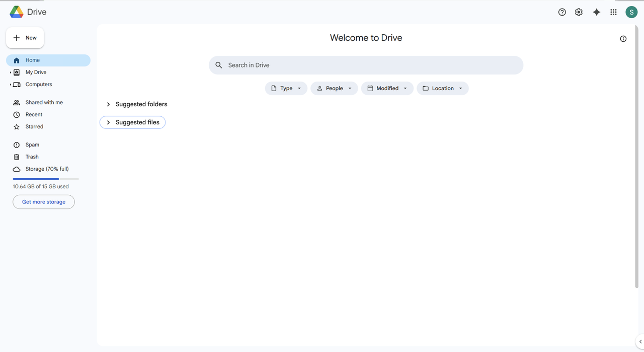This screenshot has height=352, width=644.
Task: Click the page info icon on the right
Action: (x=623, y=39)
